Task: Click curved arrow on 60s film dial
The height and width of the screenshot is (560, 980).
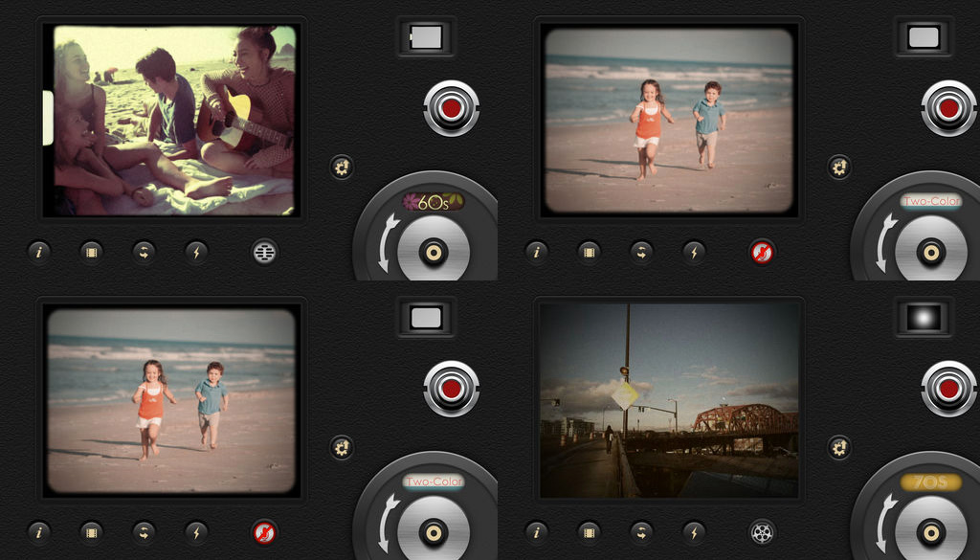Action: coord(387,242)
